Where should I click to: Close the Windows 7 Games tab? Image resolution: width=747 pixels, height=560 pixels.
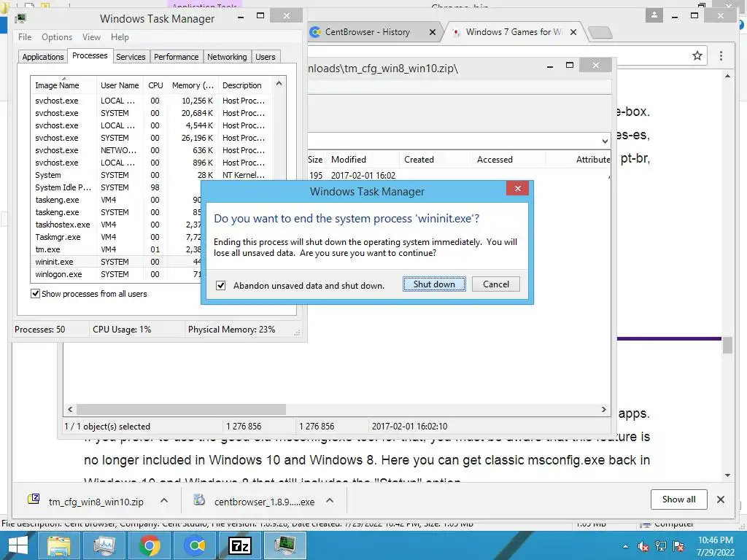click(x=573, y=32)
